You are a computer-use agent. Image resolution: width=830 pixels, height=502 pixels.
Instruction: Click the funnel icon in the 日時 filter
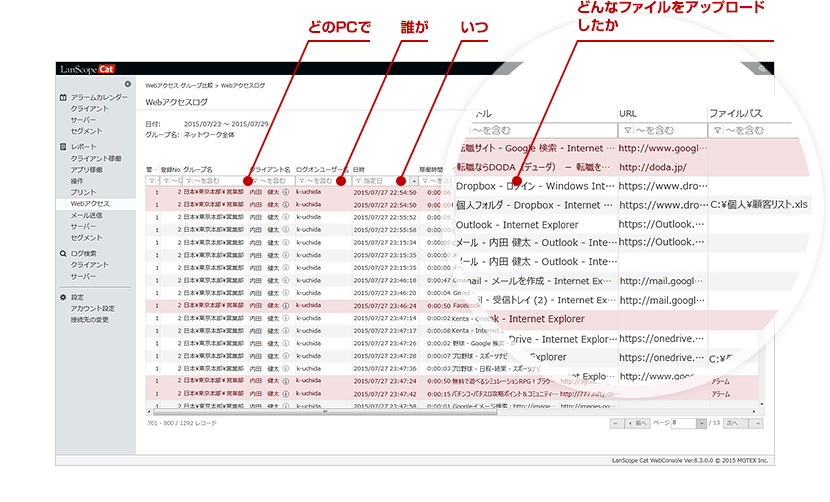pos(358,181)
